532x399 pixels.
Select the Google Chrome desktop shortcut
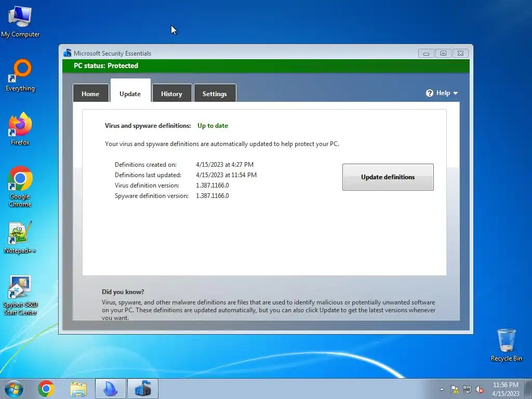(x=20, y=187)
